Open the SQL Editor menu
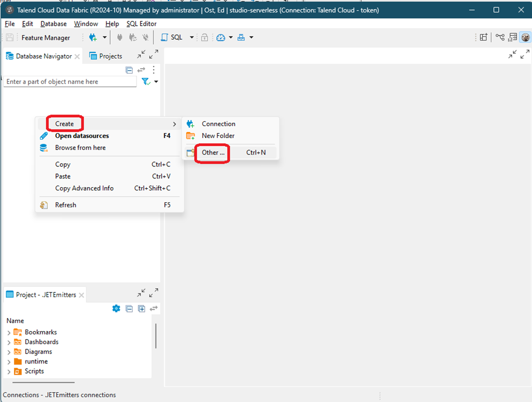 [x=141, y=24]
